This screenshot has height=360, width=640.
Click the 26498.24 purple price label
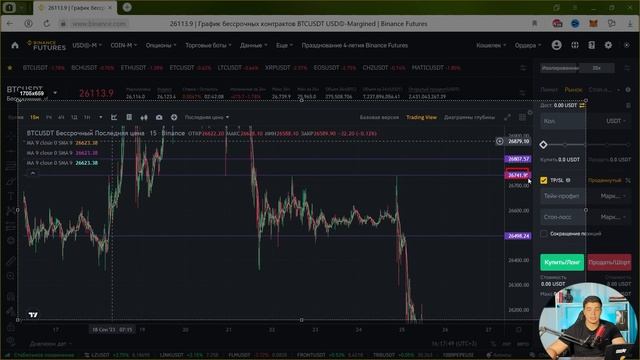518,236
